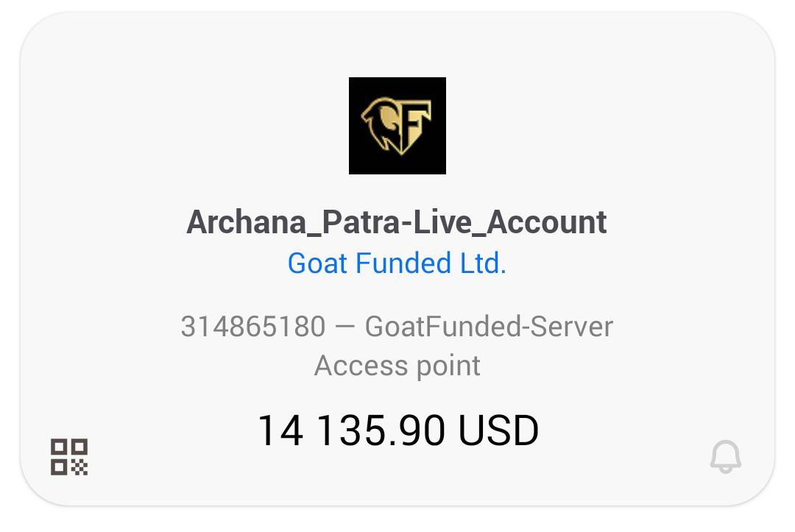Select the Archana_Patra-Live_Account name
Viewport: 795px width, 532px height.
point(397,221)
